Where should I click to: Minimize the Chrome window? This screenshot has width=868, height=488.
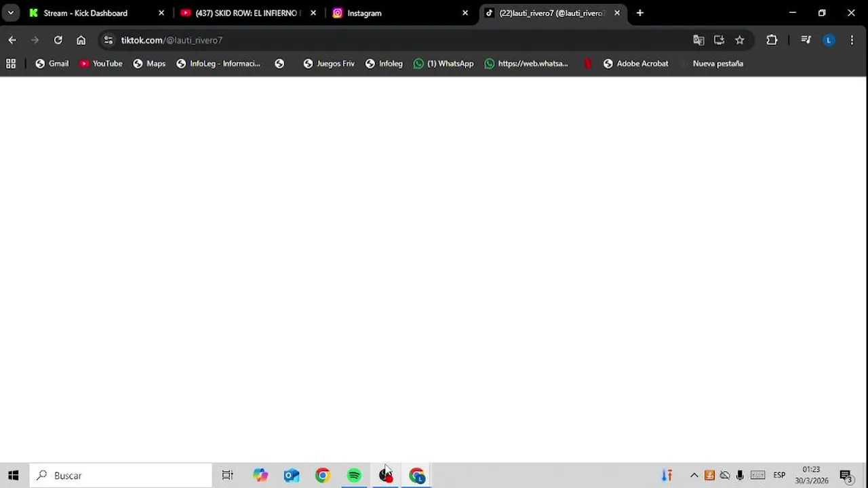(792, 13)
